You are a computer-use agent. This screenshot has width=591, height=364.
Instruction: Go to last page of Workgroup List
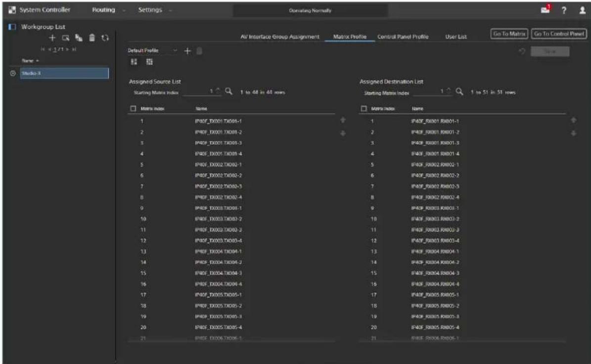click(74, 49)
